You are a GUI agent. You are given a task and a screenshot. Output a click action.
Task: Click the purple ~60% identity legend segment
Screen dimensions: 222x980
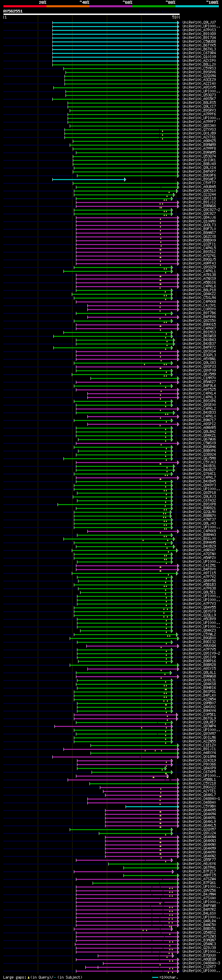coord(111,6)
